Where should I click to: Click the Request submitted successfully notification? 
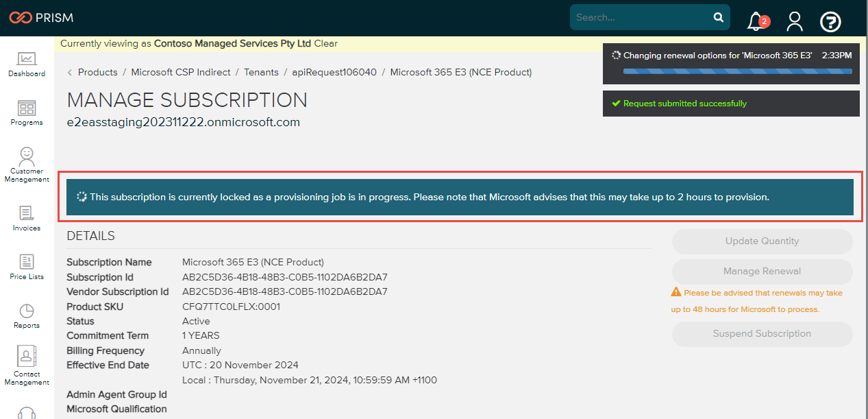pos(731,104)
